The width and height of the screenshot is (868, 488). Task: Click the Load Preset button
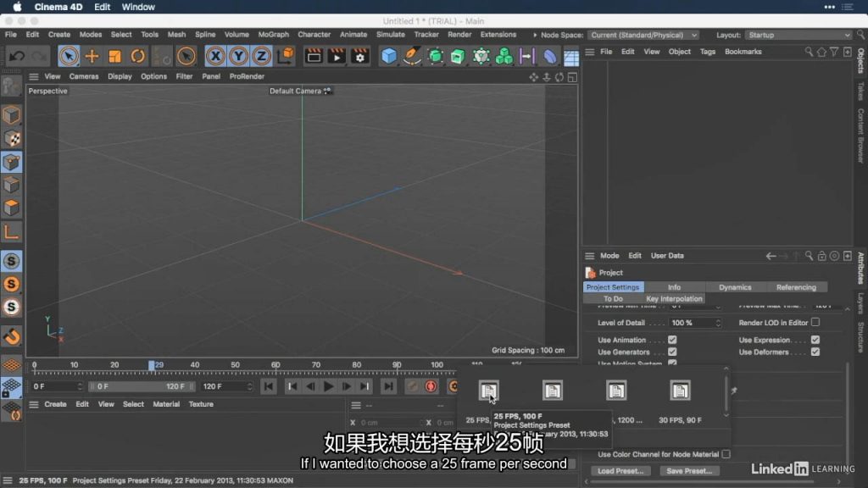620,471
